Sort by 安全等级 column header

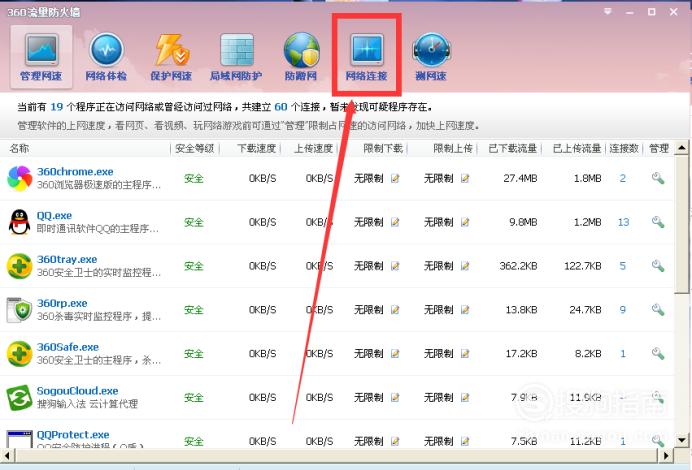(195, 148)
